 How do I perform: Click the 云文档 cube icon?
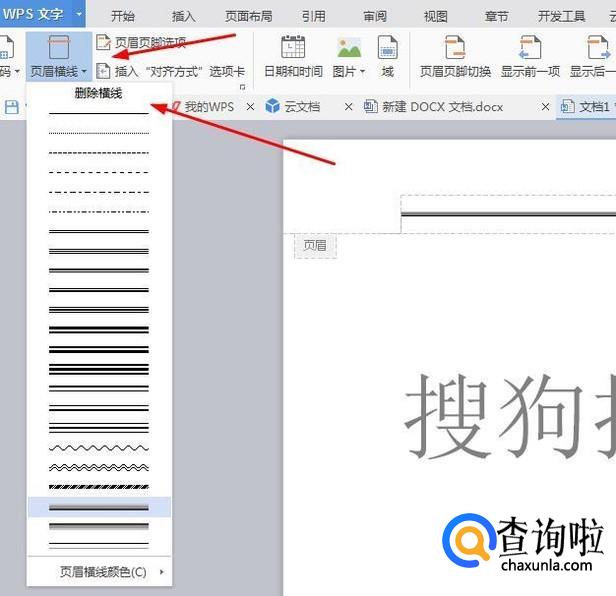pyautogui.click(x=273, y=106)
